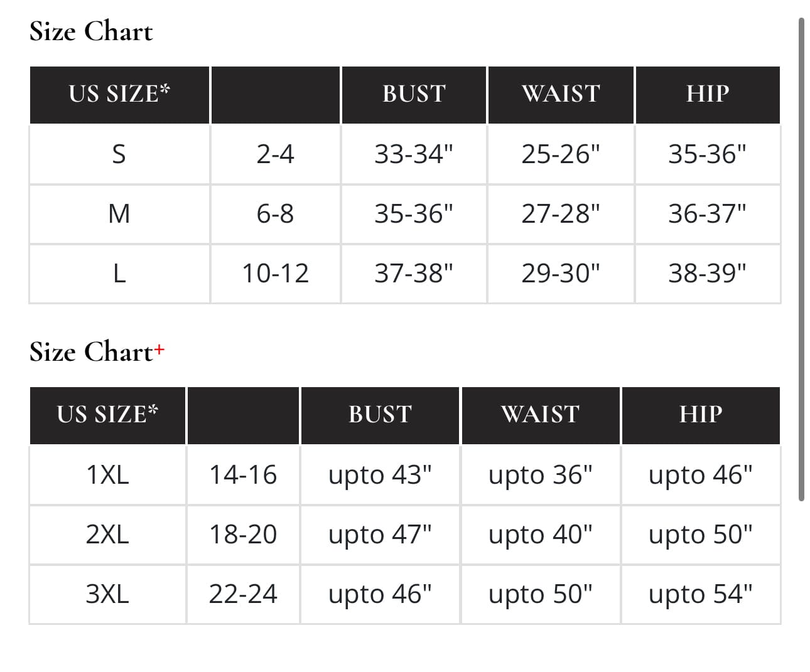Screen dimensions: 810x672
Task: Select the size M row label
Action: pyautogui.click(x=119, y=214)
